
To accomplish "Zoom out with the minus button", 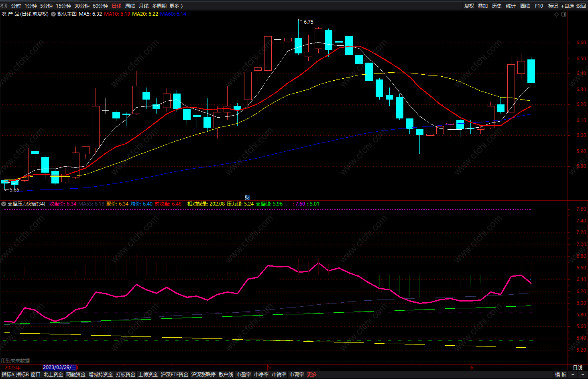I will 583,375.
